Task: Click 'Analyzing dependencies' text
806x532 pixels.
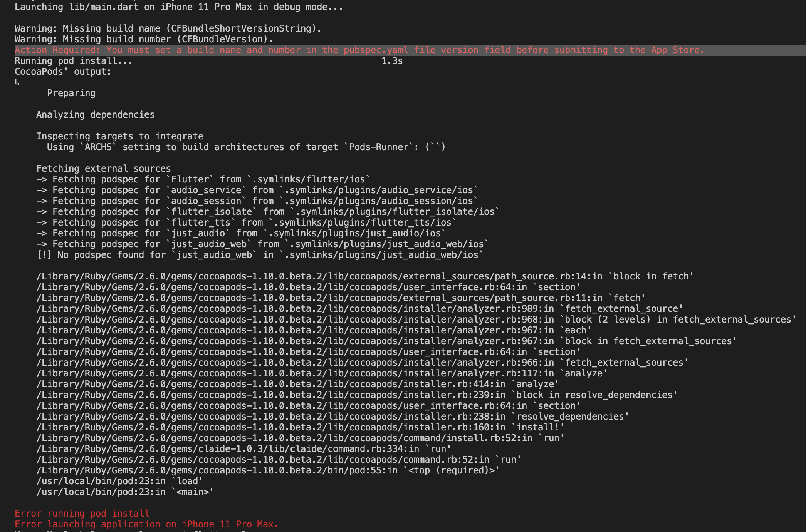Action: click(95, 115)
